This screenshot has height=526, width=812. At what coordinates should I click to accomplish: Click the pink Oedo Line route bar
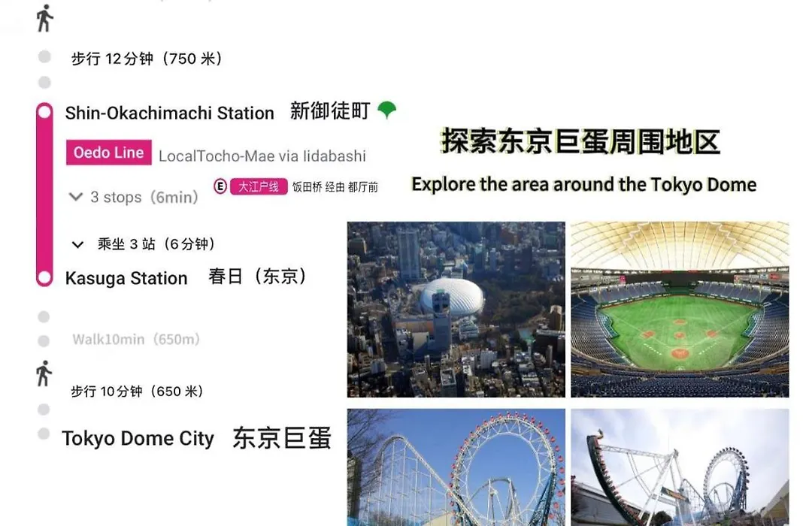44,195
